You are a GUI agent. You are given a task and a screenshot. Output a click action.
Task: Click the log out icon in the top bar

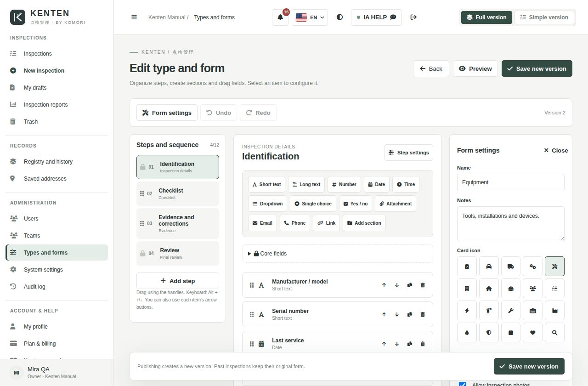(413, 17)
